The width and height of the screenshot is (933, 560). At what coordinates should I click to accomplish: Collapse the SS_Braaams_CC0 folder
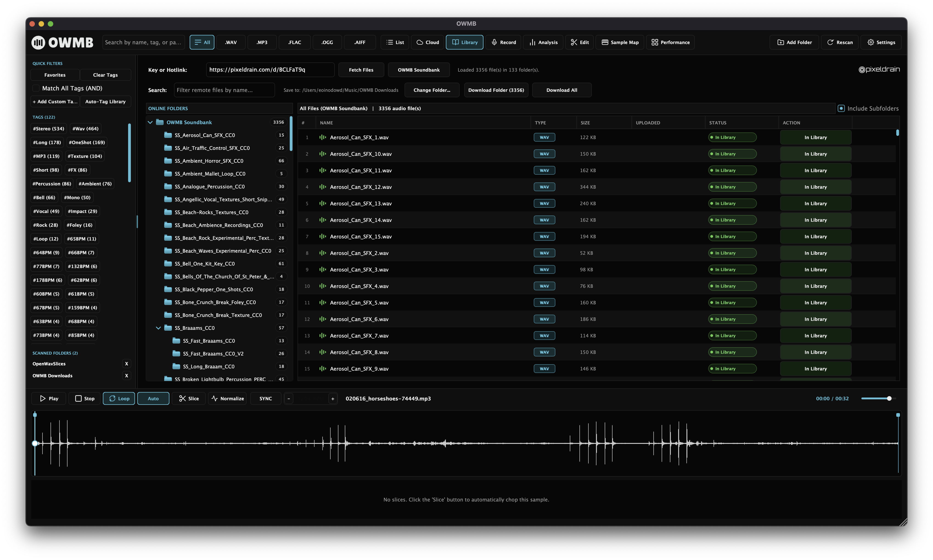click(158, 328)
